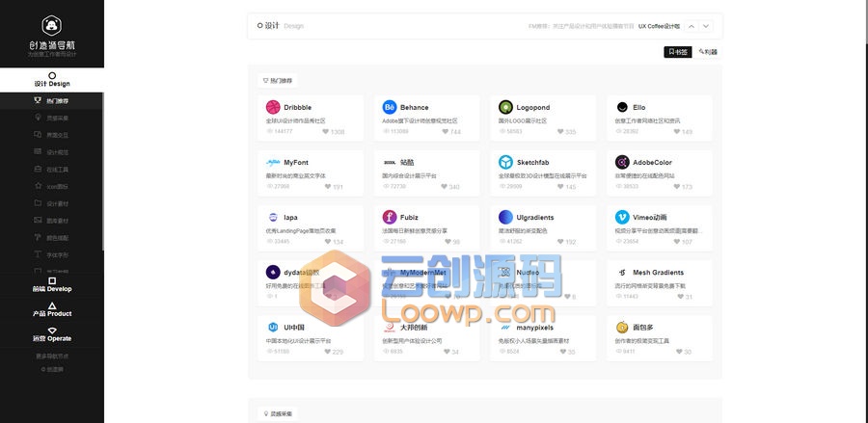Open the Vimeo blue V icon
868x423 pixels.
(x=622, y=218)
